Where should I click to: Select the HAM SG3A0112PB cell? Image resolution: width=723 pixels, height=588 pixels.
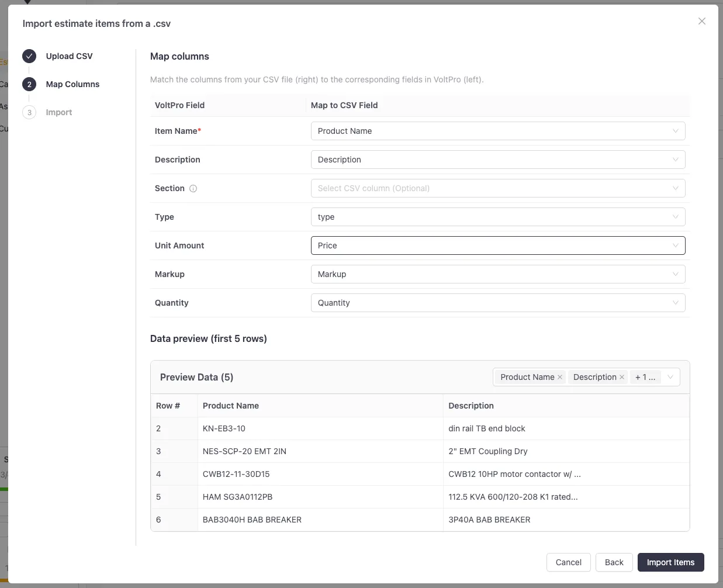(320, 497)
